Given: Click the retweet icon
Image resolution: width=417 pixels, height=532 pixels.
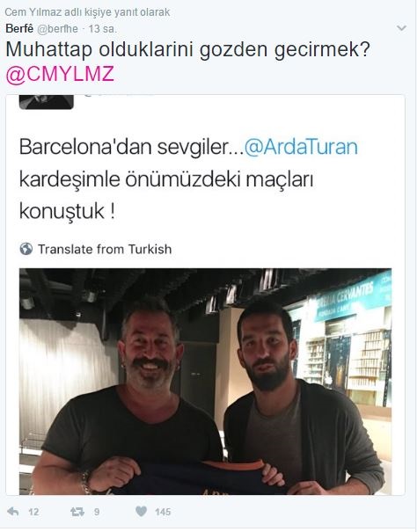Looking at the screenshot, I should [x=77, y=512].
